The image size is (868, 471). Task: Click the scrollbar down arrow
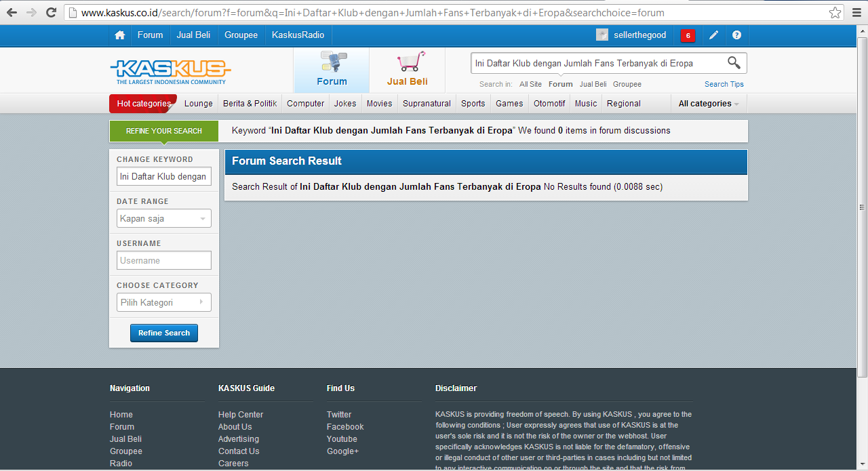coord(862,465)
